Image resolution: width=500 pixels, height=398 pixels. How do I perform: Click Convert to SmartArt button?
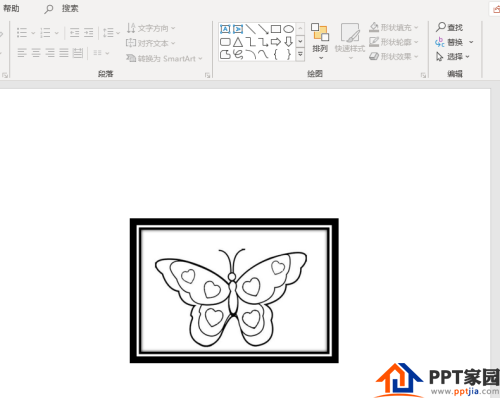(x=164, y=59)
